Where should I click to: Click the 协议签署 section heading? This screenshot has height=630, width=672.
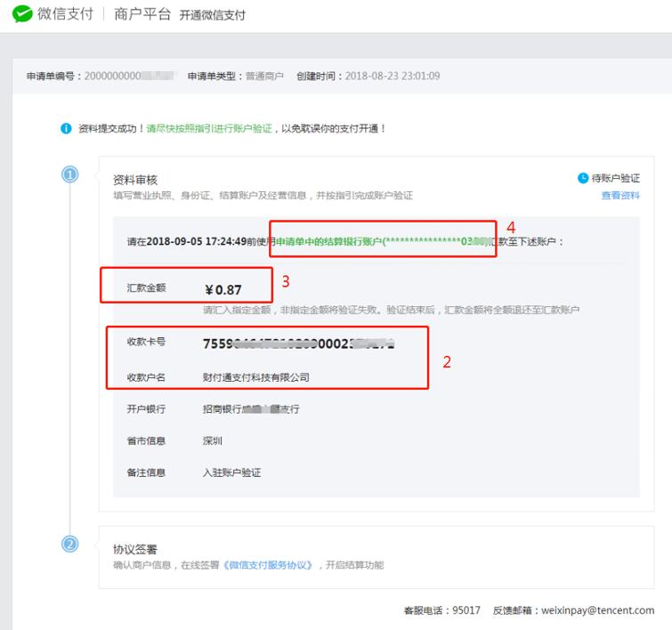135,549
